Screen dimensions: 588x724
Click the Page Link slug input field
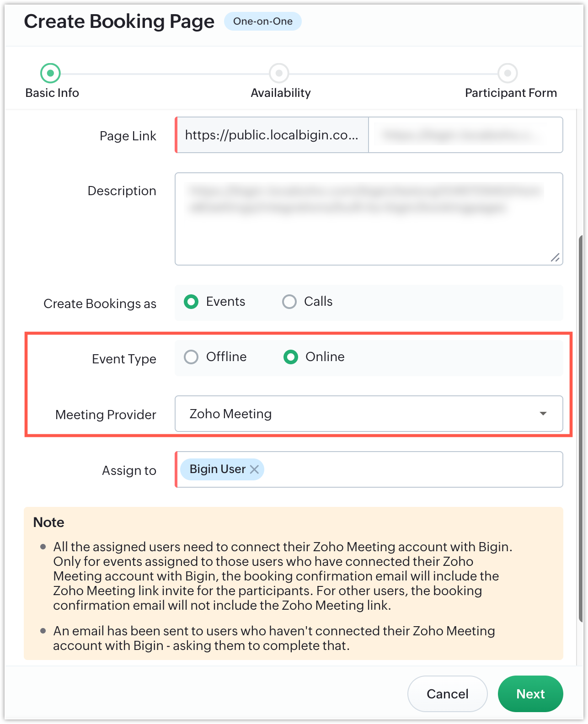pos(465,135)
